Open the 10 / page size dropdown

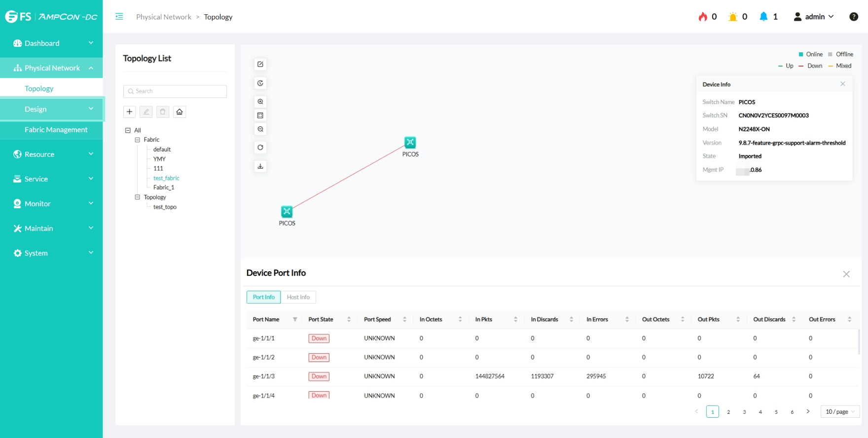(839, 412)
